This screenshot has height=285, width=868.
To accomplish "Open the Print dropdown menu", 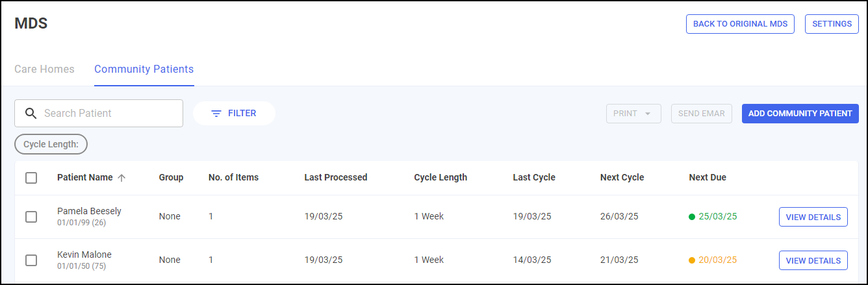I will [633, 114].
